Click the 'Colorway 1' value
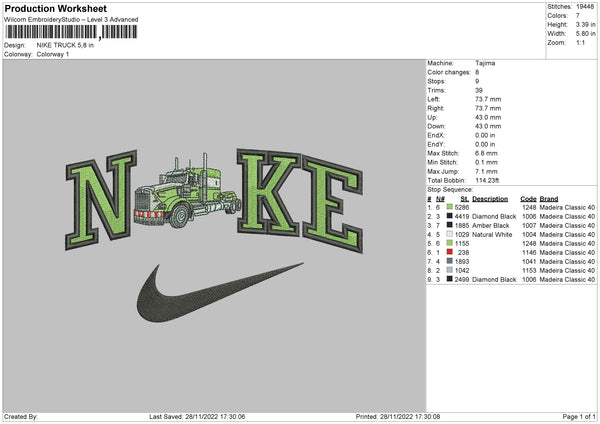The image size is (600, 424). pyautogui.click(x=53, y=54)
